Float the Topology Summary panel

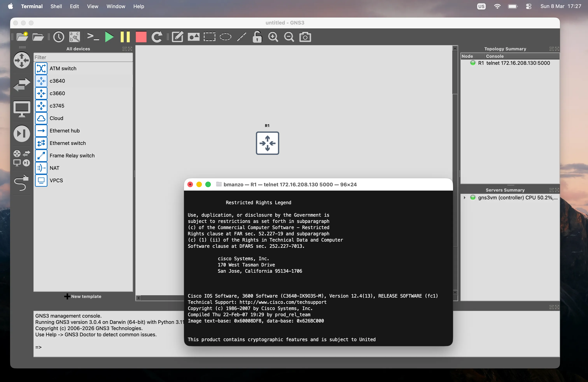pos(551,49)
